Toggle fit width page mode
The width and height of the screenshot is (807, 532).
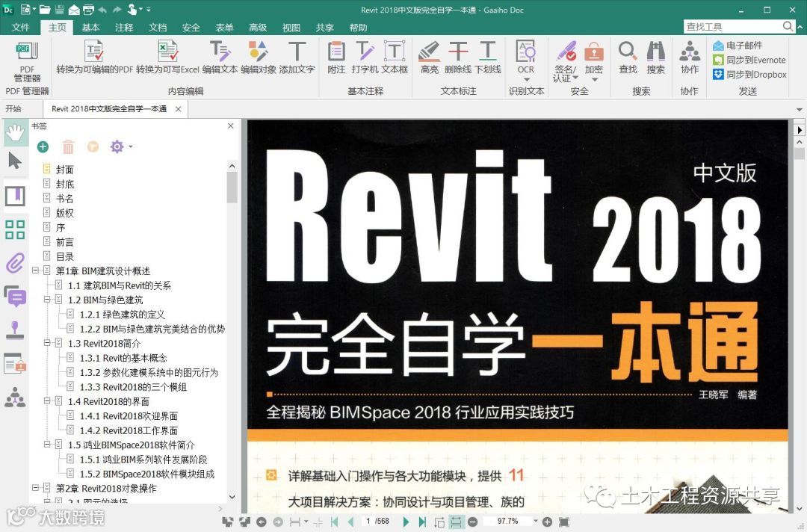coord(456,522)
